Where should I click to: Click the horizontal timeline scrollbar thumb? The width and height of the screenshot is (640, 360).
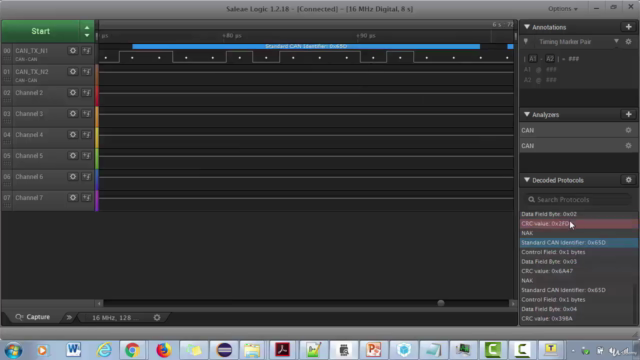click(x=441, y=303)
